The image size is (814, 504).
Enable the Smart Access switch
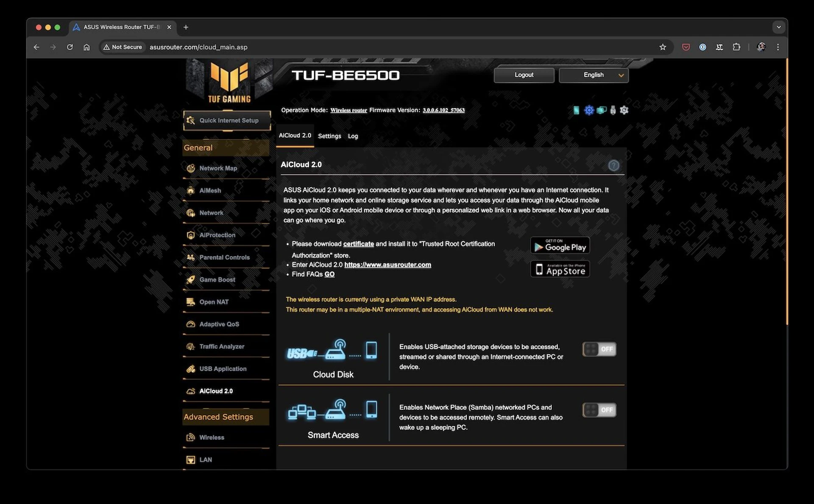[599, 410]
